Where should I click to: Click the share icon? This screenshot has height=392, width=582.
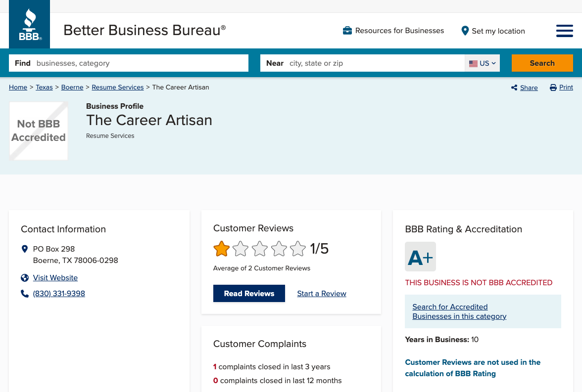tap(514, 87)
